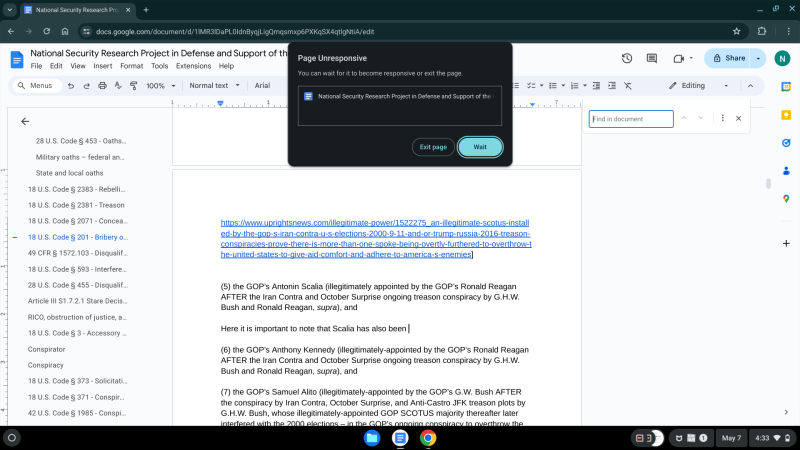The image size is (800, 450).
Task: Click the print icon in toolbar
Action: click(x=103, y=86)
